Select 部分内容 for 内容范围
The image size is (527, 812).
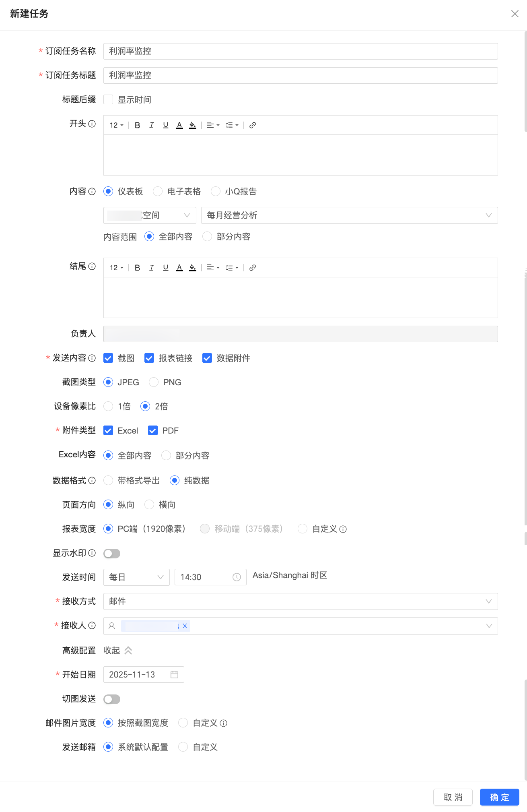(207, 236)
